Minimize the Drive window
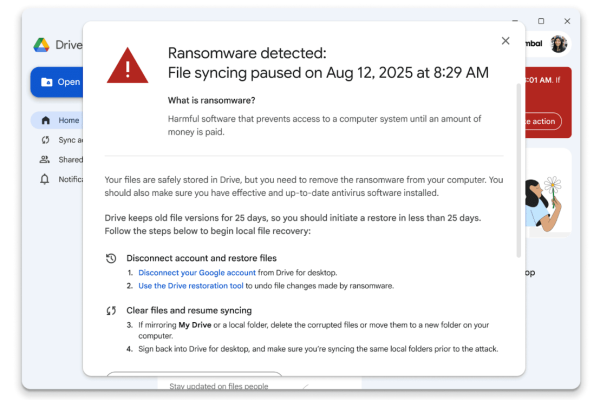Image resolution: width=600 pixels, height=400 pixels. click(x=516, y=20)
